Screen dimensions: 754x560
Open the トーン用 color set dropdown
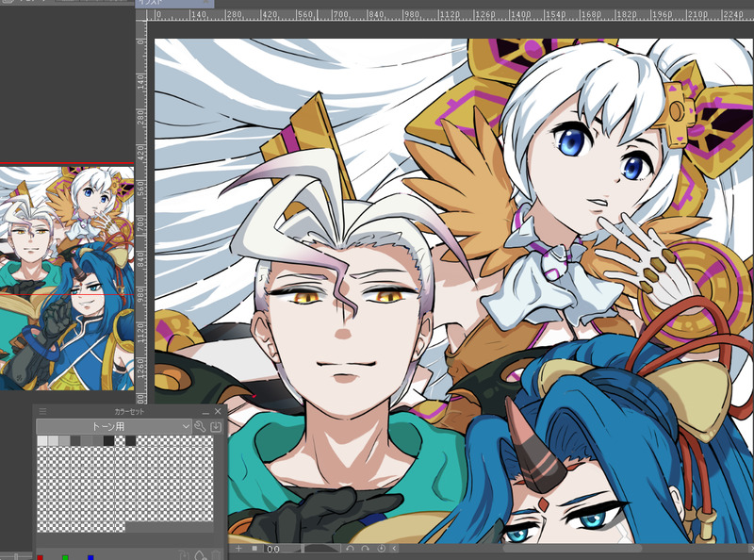point(114,427)
